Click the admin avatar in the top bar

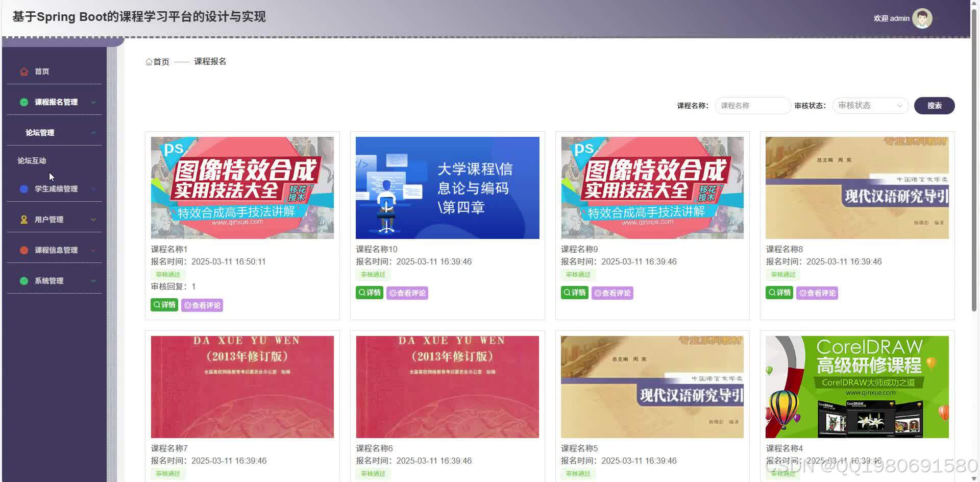pyautogui.click(x=922, y=18)
